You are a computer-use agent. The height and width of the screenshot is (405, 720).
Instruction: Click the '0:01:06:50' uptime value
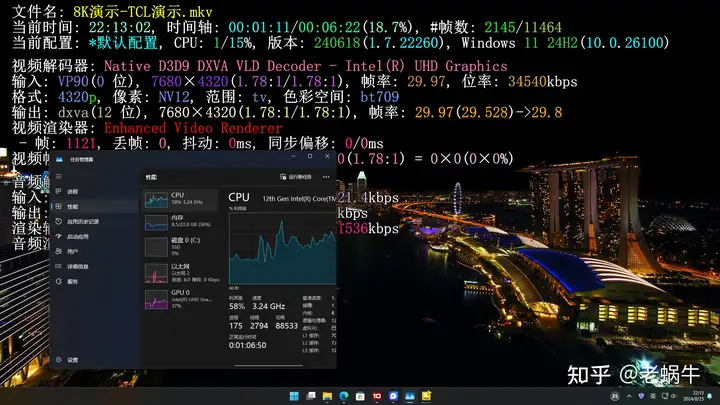248,345
